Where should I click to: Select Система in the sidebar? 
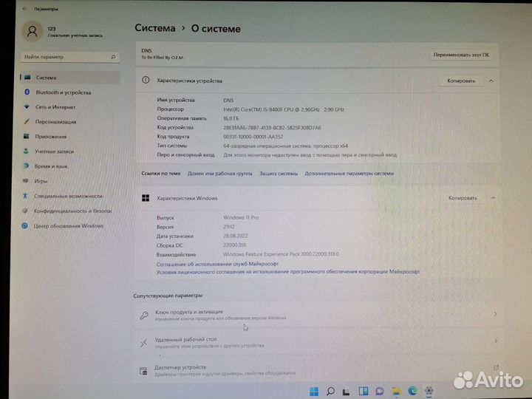point(70,78)
